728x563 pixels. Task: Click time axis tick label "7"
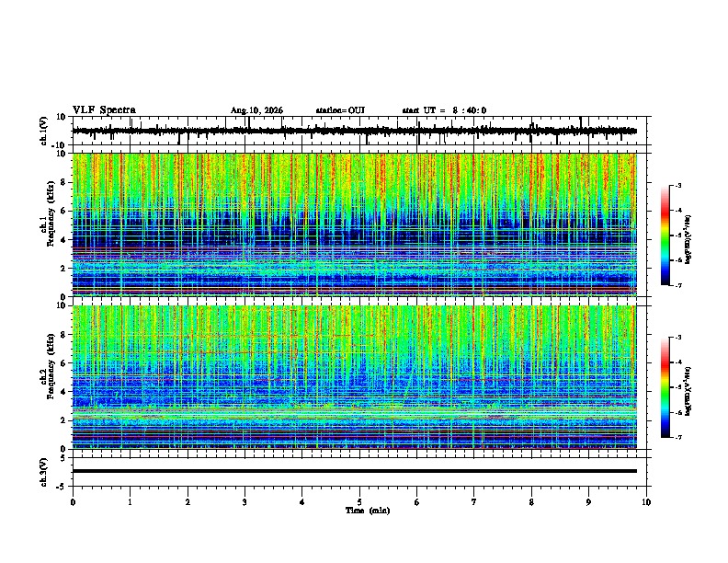(x=474, y=502)
